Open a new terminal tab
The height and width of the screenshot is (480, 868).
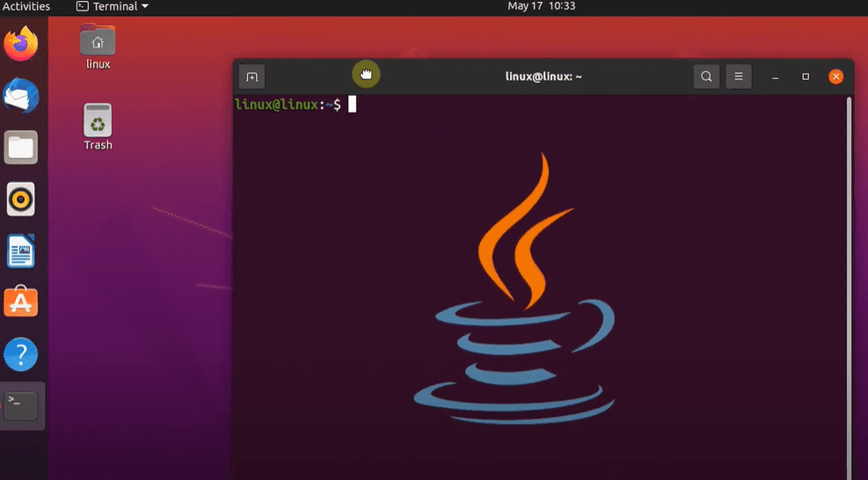[252, 76]
